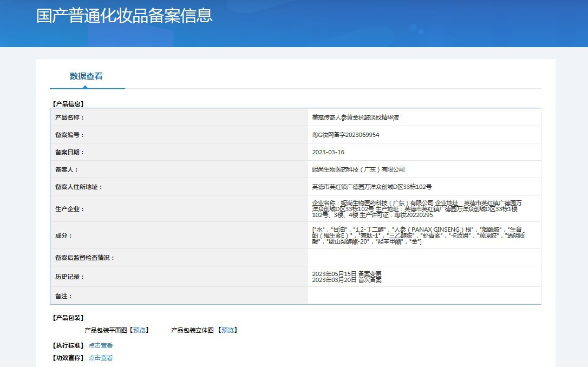The image size is (588, 367).
Task: Select the 生产企业 details text
Action: point(417,209)
